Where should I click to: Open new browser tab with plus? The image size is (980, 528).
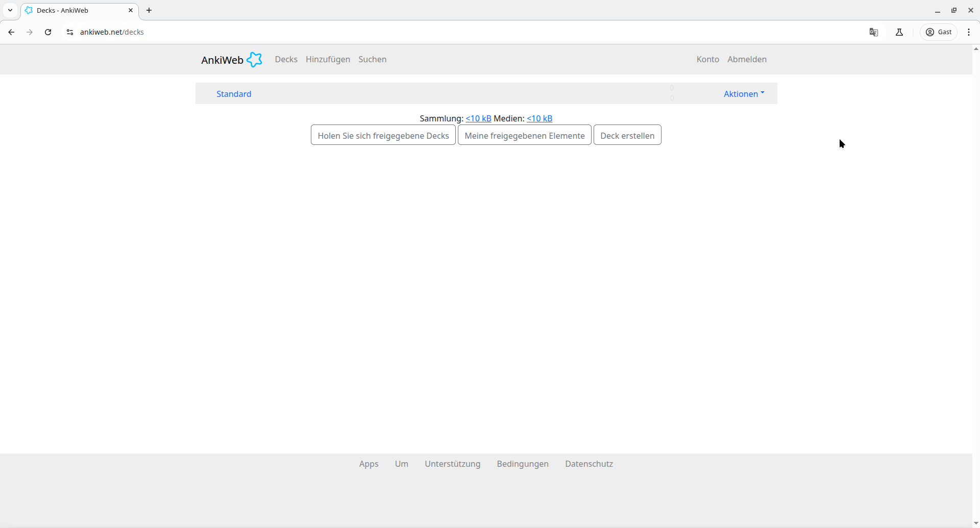149,10
